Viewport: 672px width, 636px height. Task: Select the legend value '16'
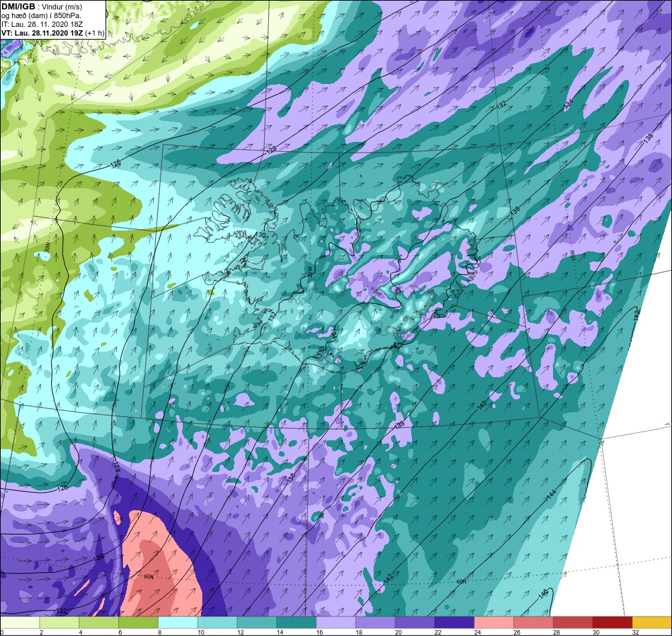319,632
